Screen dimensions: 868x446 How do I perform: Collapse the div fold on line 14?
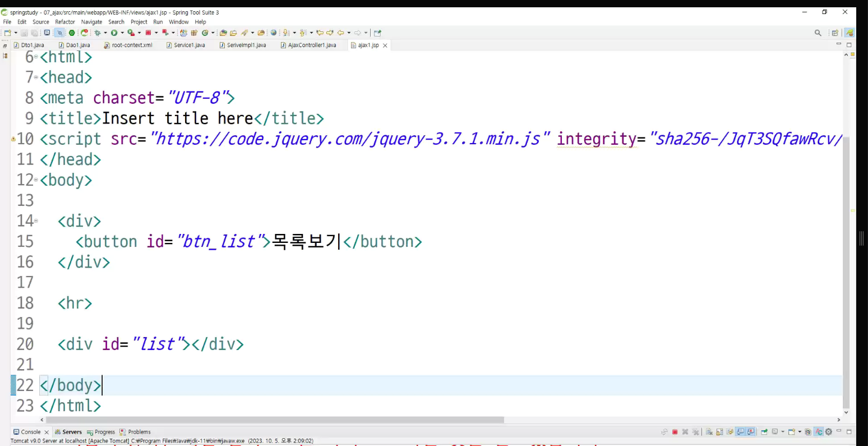(x=36, y=221)
